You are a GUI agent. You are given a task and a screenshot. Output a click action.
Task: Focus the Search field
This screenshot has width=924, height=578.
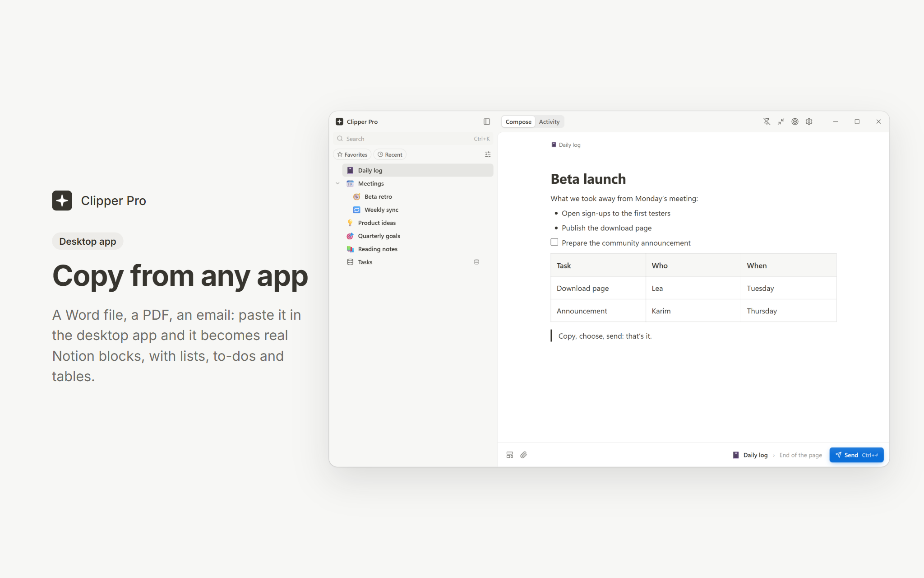[x=414, y=139]
